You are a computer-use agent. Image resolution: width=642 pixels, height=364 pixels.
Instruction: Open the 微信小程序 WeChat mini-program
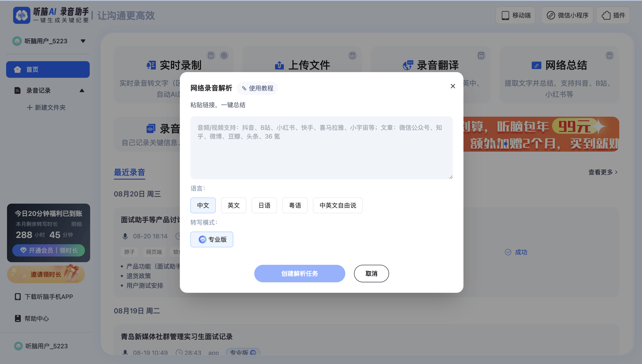567,15
